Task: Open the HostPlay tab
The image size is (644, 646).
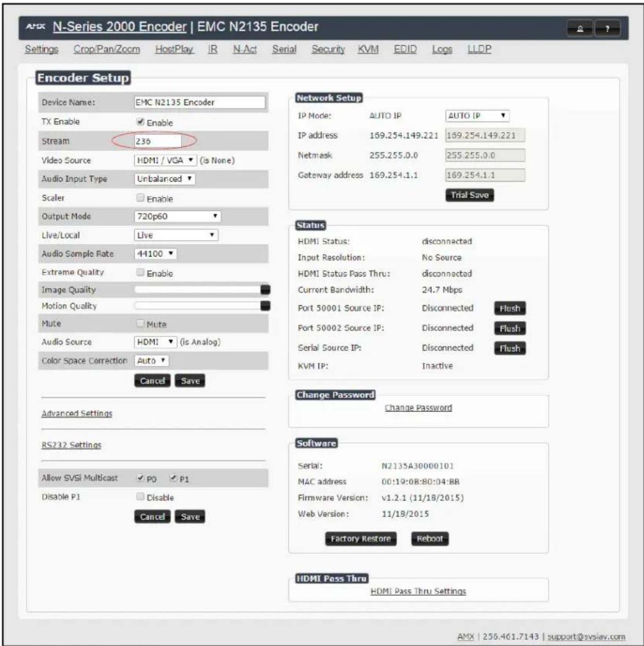Action: point(174,49)
